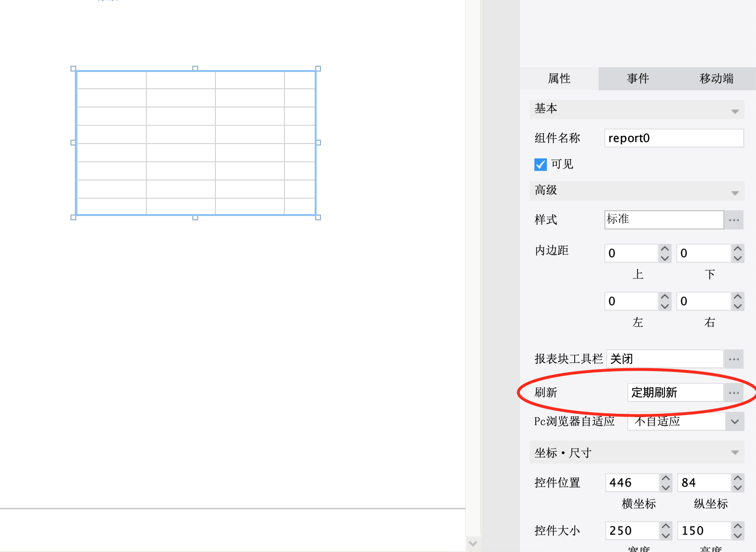Increase the 右 padding value
This screenshot has width=756, height=552.
[x=738, y=297]
